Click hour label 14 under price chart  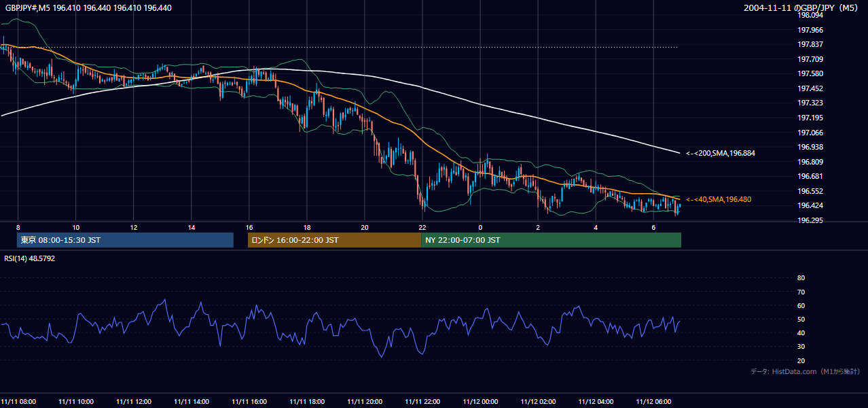coord(192,227)
